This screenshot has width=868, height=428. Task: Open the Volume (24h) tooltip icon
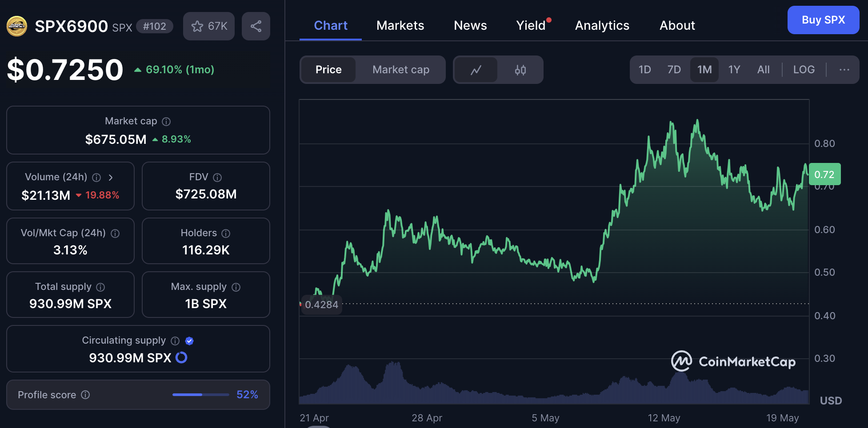coord(96,177)
